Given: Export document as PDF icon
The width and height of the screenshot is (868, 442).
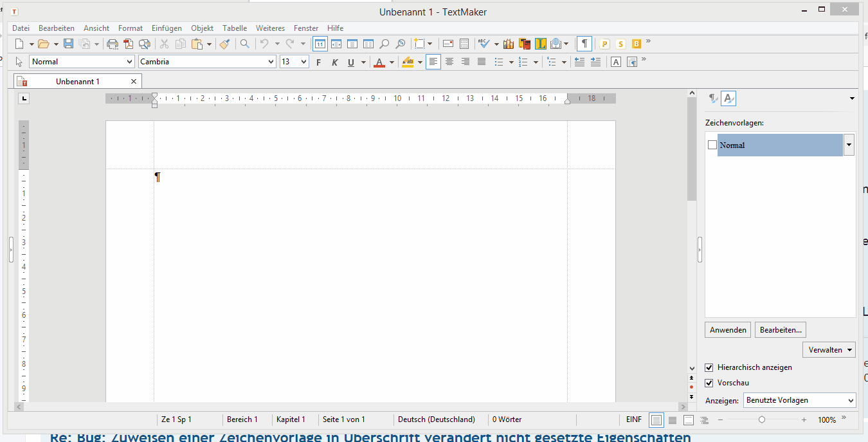Looking at the screenshot, I should tap(129, 44).
